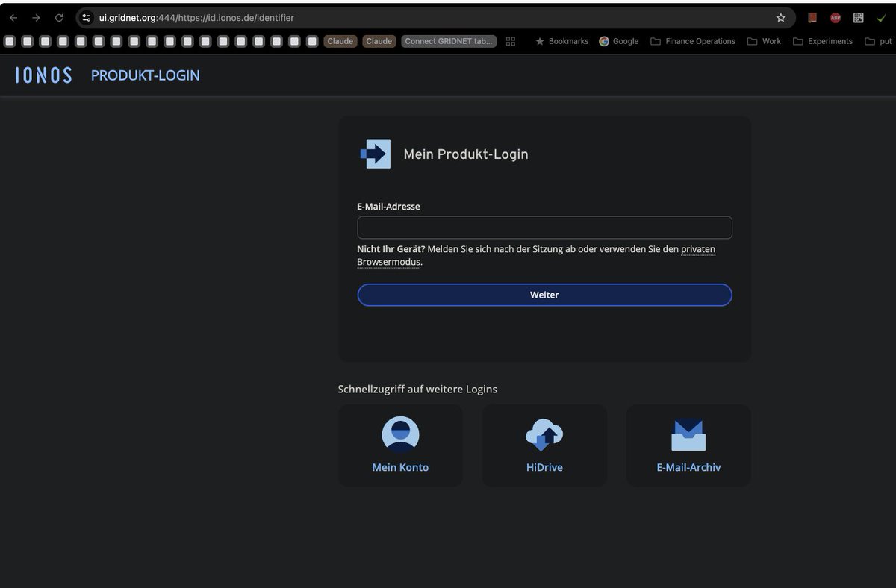This screenshot has height=588, width=896.
Task: Open the Mein Konto login link
Action: [400, 468]
